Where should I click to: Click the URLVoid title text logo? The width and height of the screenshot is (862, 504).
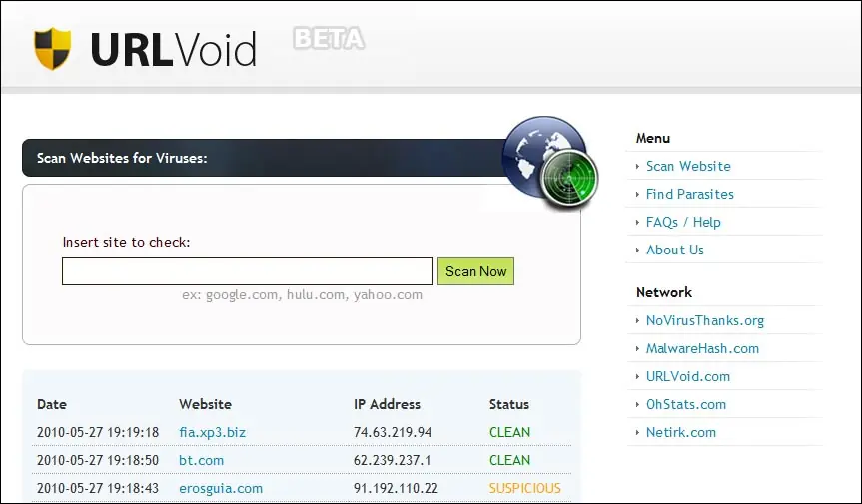click(x=173, y=50)
